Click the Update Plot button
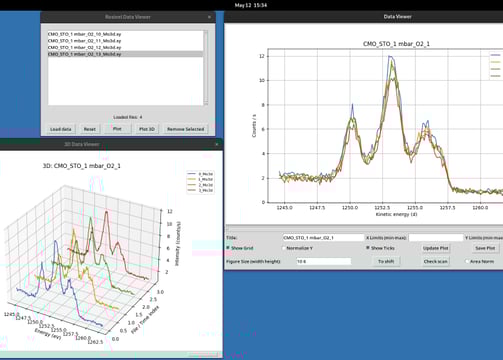The width and height of the screenshot is (503, 360). coord(436,248)
